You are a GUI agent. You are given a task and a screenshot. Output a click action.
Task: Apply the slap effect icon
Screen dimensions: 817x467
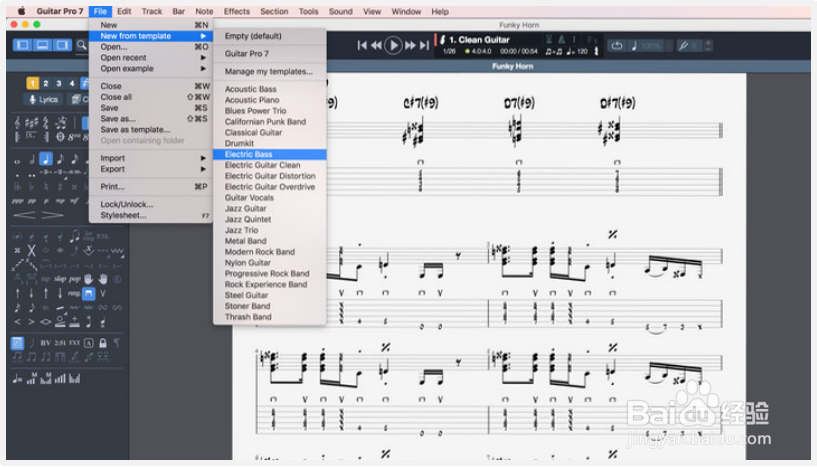[x=60, y=279]
